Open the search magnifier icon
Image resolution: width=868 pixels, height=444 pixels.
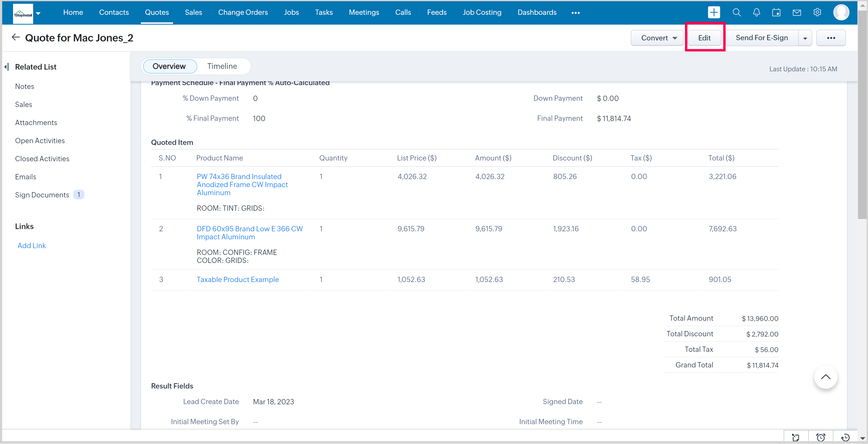click(736, 13)
